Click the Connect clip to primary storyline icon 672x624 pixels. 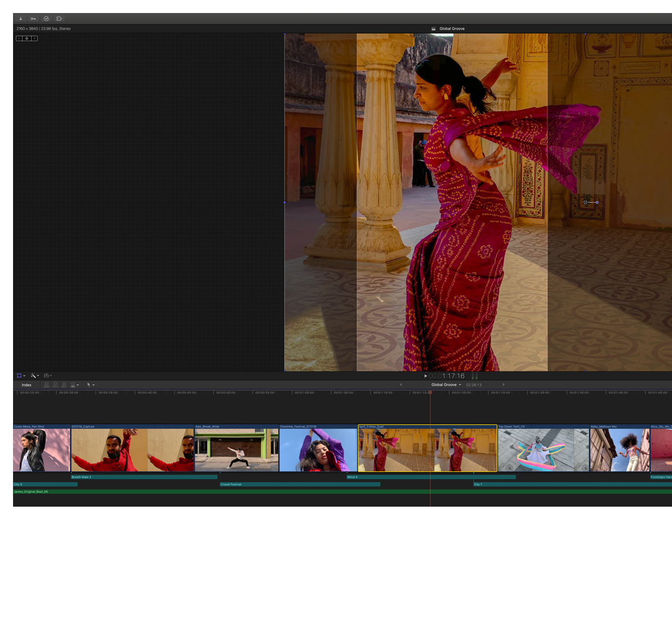tap(47, 385)
